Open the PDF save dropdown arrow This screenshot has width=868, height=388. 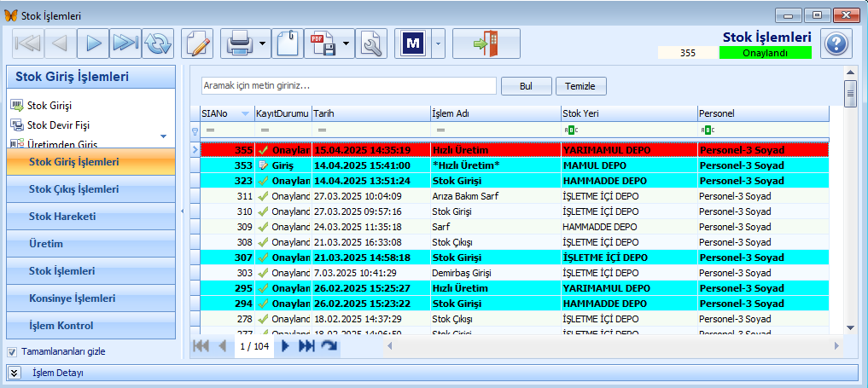coord(347,43)
